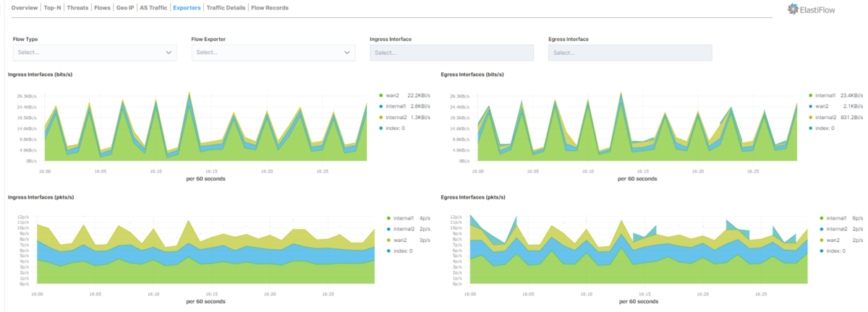Toggle internal1 series in Egress bits legend
This screenshot has width=868, height=312.
(825, 95)
